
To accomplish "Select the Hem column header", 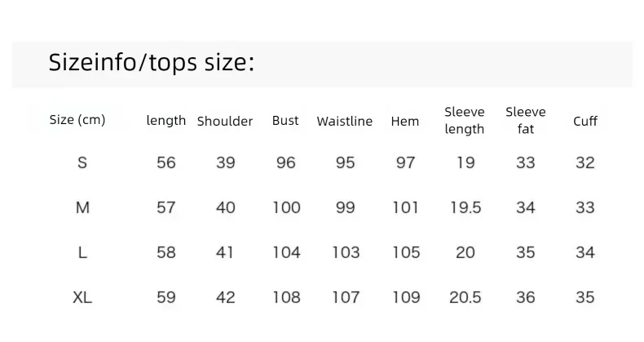I will [x=405, y=122].
